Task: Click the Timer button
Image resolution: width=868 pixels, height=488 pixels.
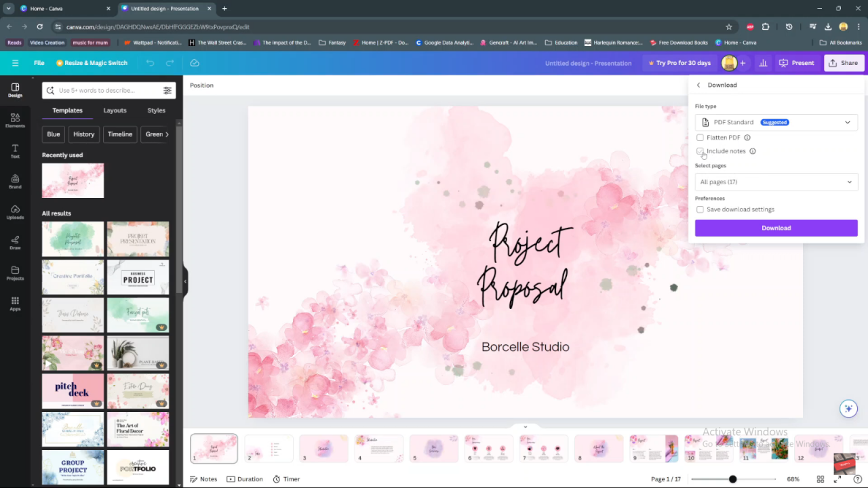Action: [286, 479]
